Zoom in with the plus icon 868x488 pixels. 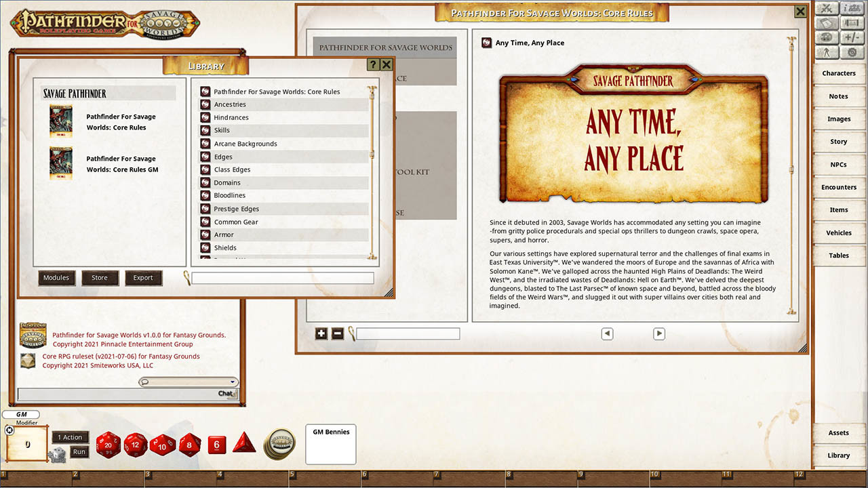[x=321, y=333]
